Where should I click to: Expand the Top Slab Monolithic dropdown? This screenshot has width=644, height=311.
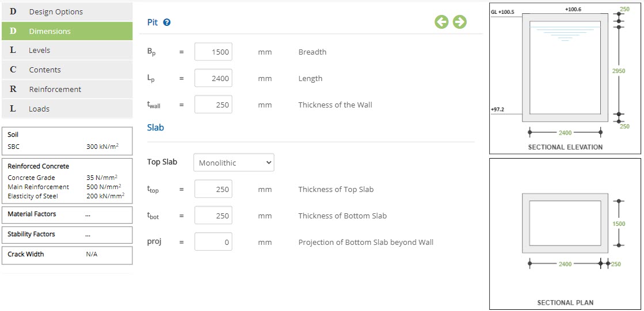tap(234, 163)
